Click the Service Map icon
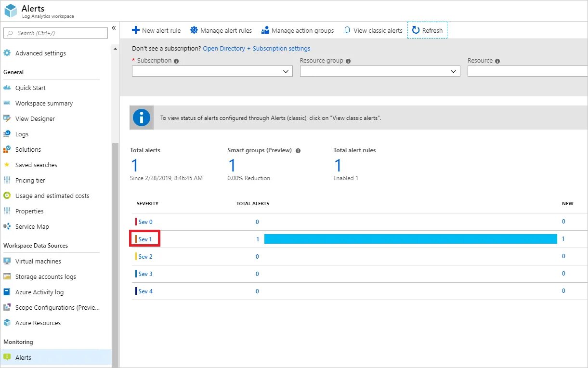This screenshot has height=368, width=588. click(x=7, y=226)
